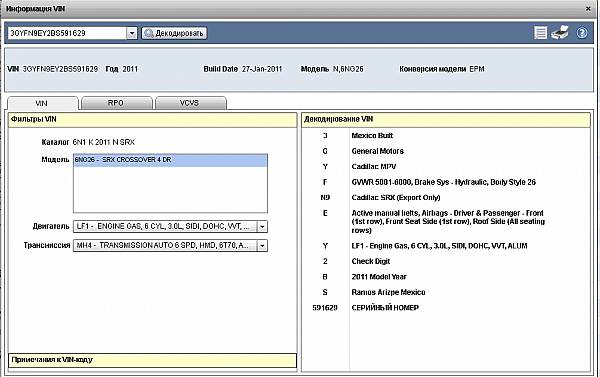Click inside the VIN entry field
Screen dimensions: 600x377
(67, 33)
